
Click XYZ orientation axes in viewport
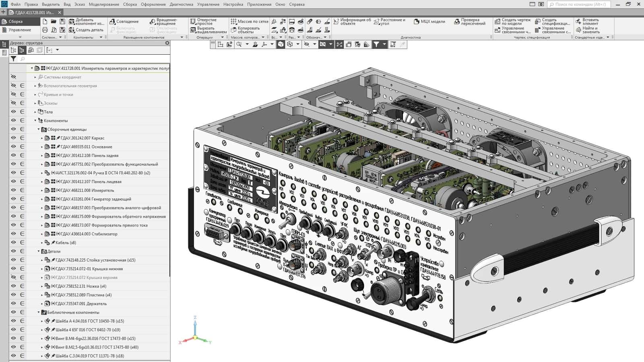click(x=195, y=331)
